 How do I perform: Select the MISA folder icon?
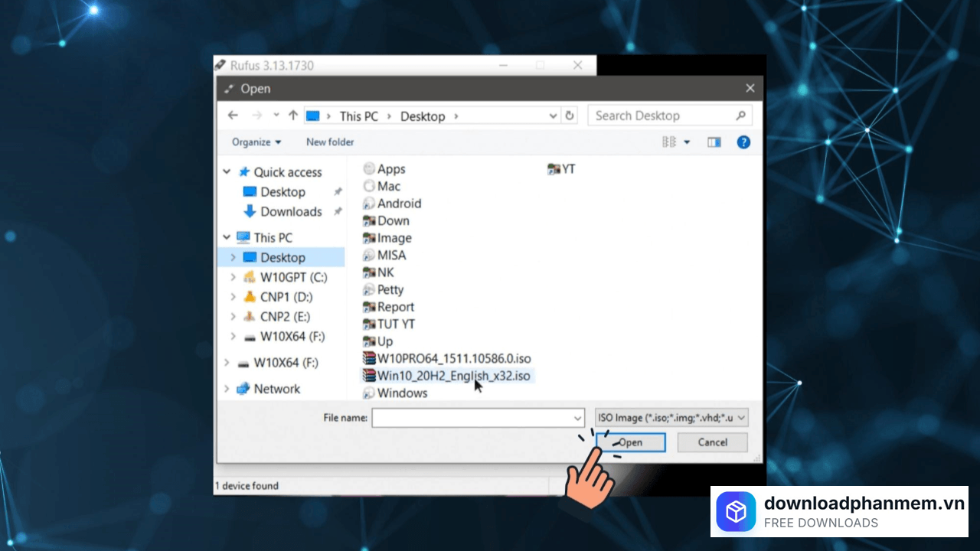(x=369, y=255)
